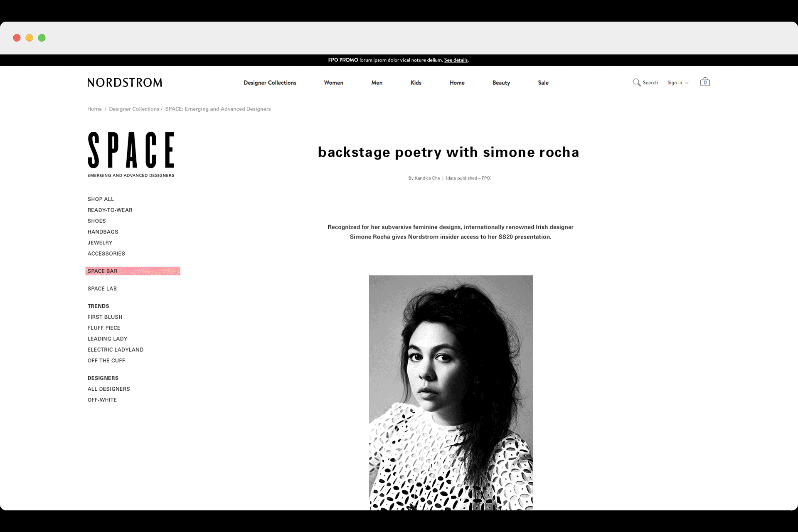Open the Designer Collections menu
The height and width of the screenshot is (532, 798).
270,83
